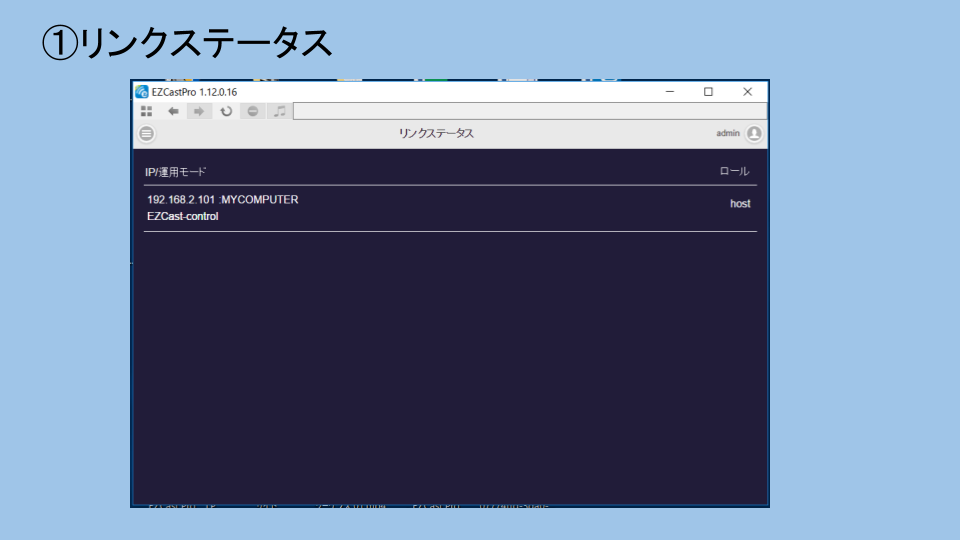Reload the page with refresh icon

(226, 111)
